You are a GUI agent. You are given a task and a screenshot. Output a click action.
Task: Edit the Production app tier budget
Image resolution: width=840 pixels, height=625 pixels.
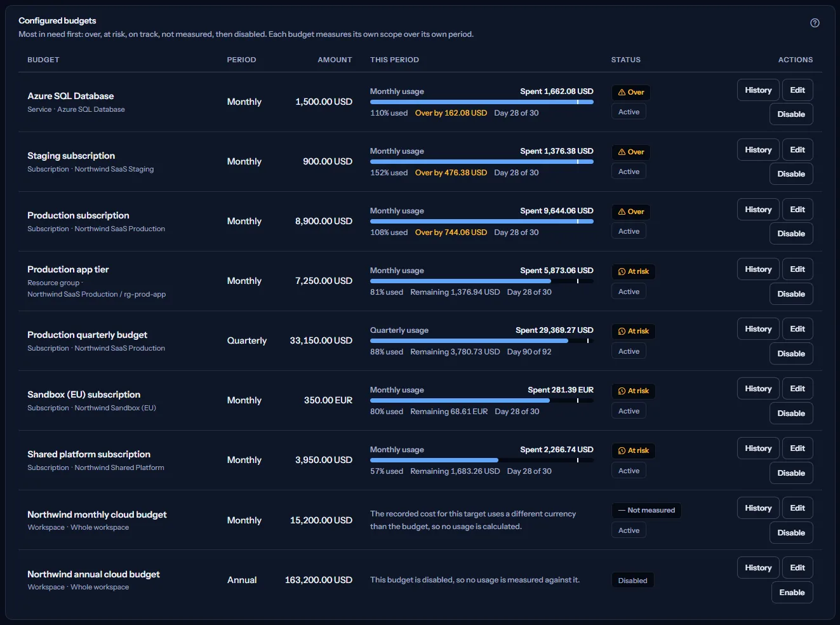797,269
